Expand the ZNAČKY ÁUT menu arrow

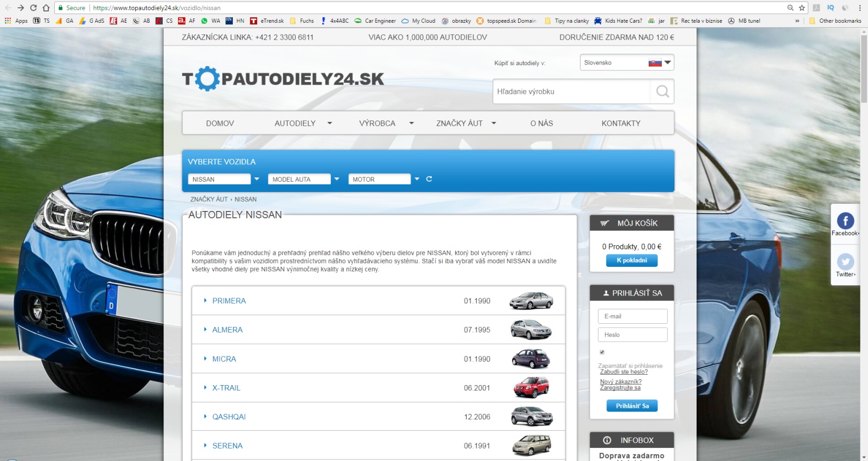point(494,123)
